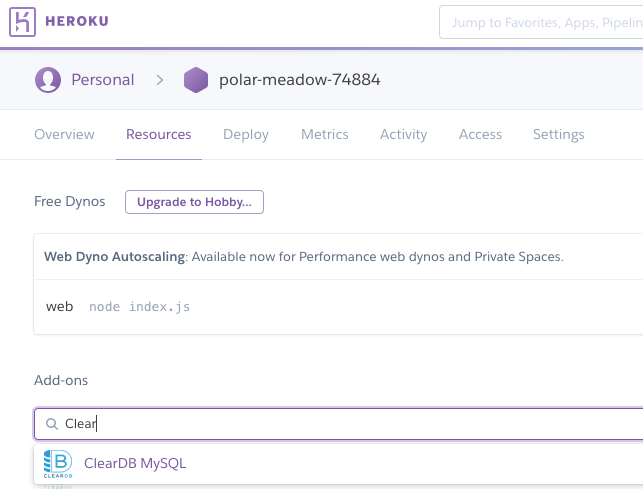Click the Upgrade to Hobby button

tap(194, 202)
